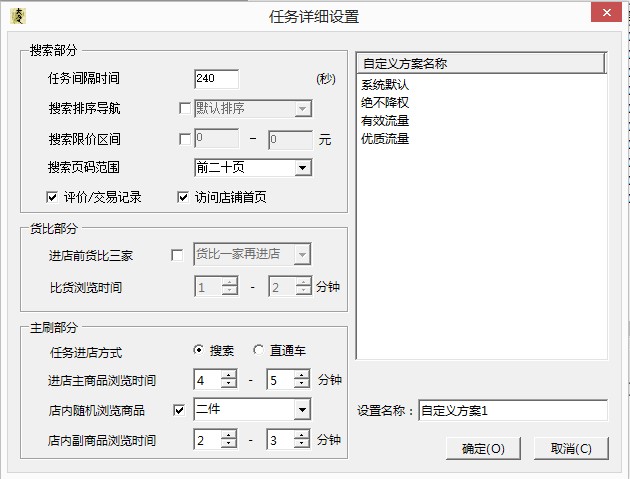Select 有效流量 in the scheme list
630x479 pixels.
coord(385,121)
